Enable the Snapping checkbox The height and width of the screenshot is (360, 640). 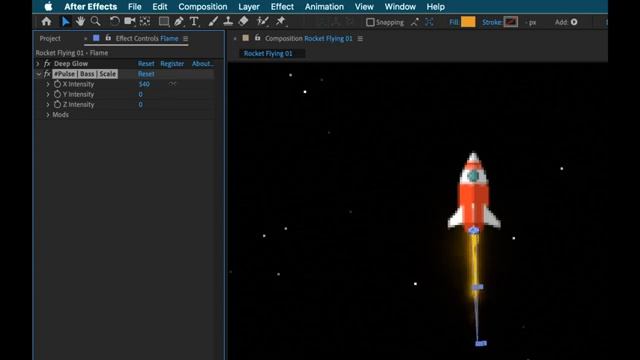(370, 22)
